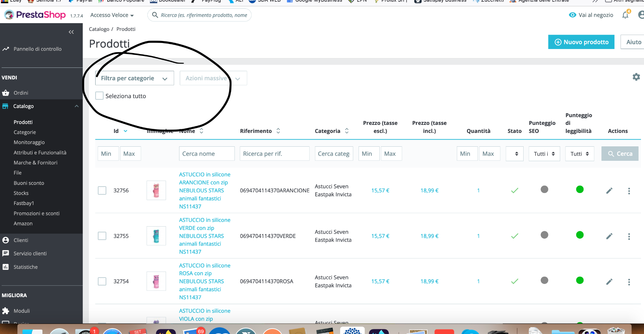Click the Moduli puzzle icon

pyautogui.click(x=6, y=311)
